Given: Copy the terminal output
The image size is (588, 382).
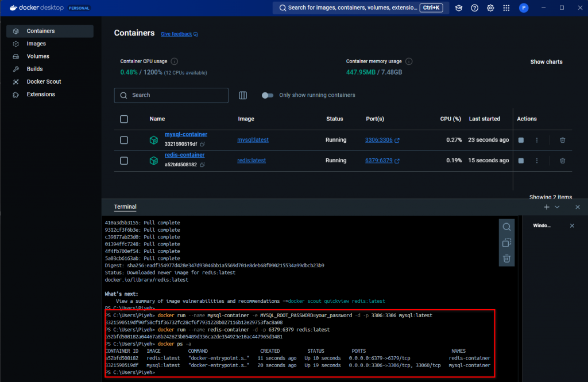Looking at the screenshot, I should pos(506,243).
